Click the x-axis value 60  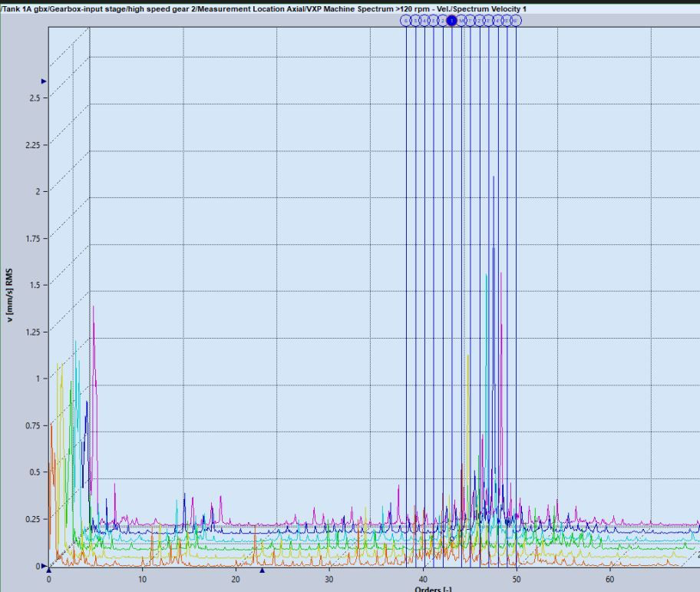click(610, 580)
